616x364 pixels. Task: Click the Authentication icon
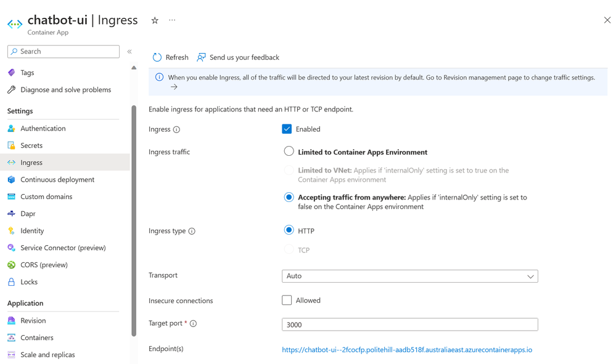(11, 128)
